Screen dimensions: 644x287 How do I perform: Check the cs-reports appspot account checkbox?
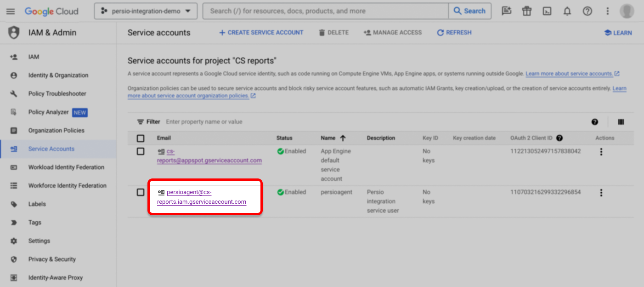coord(141,151)
